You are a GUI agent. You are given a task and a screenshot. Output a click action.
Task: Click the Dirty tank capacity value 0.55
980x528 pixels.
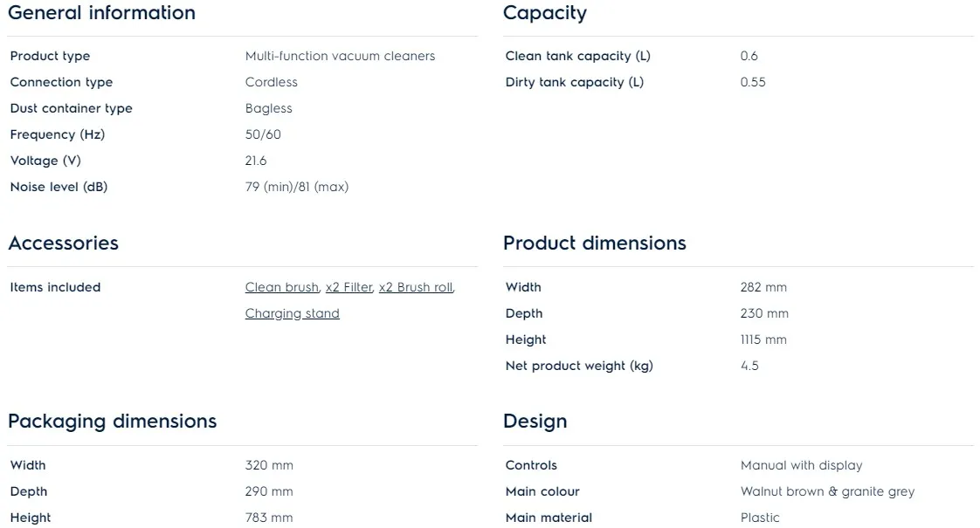[x=752, y=82]
